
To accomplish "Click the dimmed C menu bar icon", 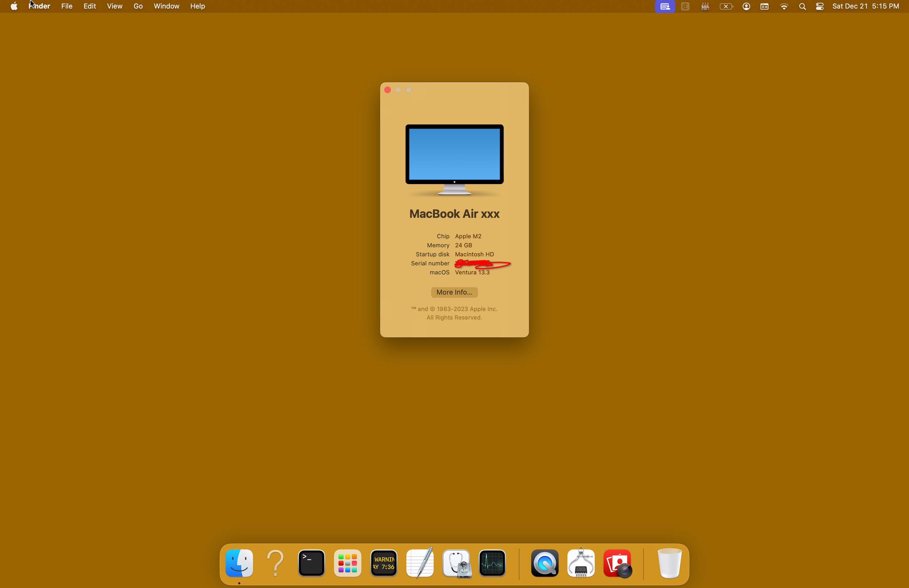I will pyautogui.click(x=685, y=6).
